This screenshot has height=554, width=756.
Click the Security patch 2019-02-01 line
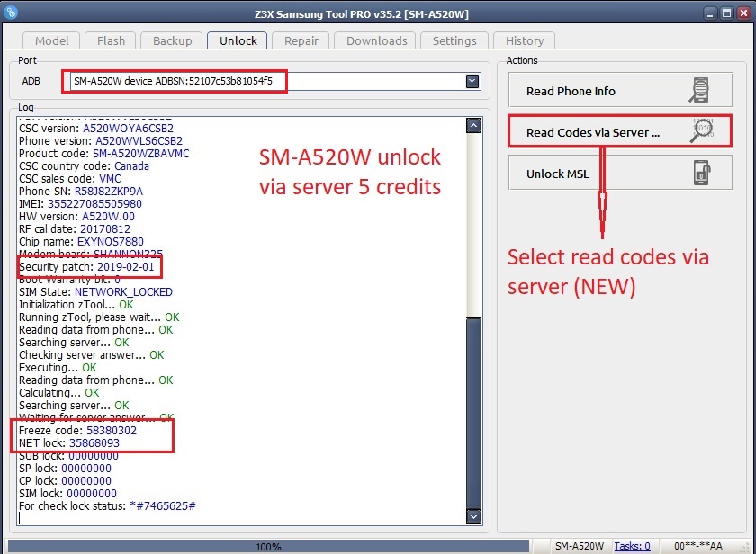pos(86,266)
